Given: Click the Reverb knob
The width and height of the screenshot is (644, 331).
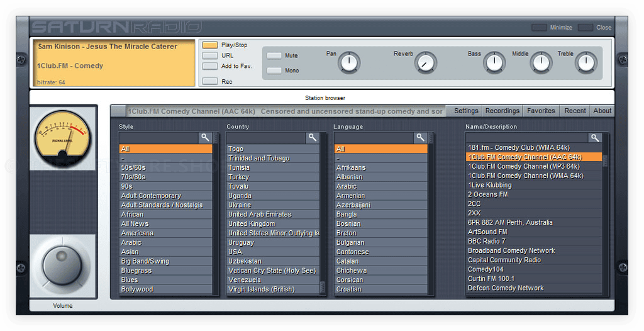Looking at the screenshot, I should pos(426,63).
